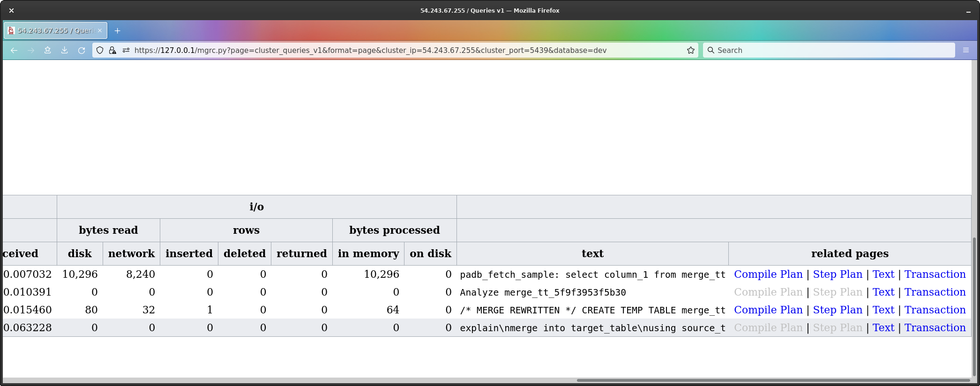Click the 'returned' column header
Screen dimensions: 980x386
click(302, 253)
